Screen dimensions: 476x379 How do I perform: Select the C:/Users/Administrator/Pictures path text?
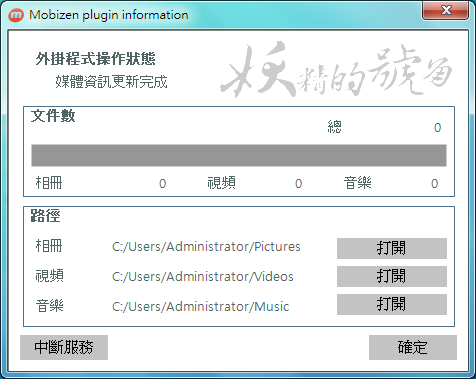coord(206,247)
